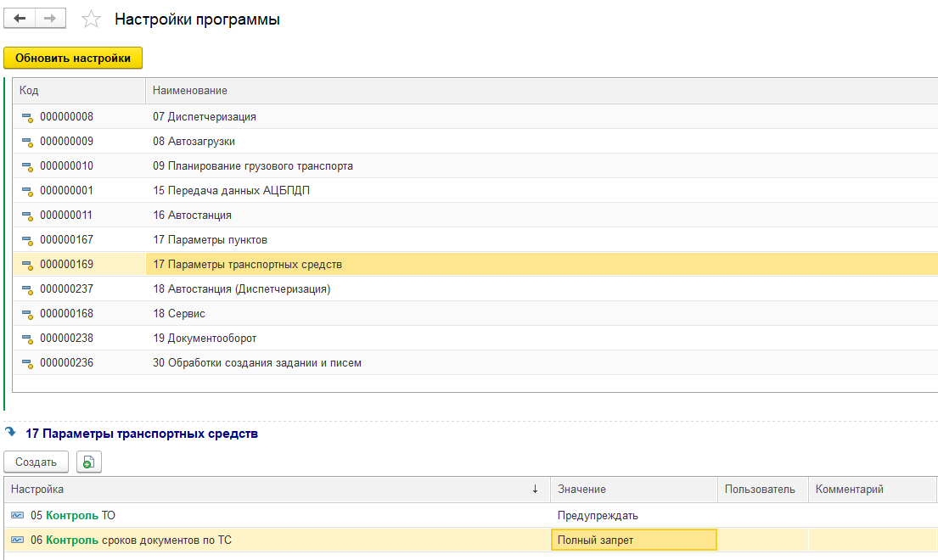Click the copy-create icon next to Создать
Viewport: 938px width, 560px height.
point(88,462)
